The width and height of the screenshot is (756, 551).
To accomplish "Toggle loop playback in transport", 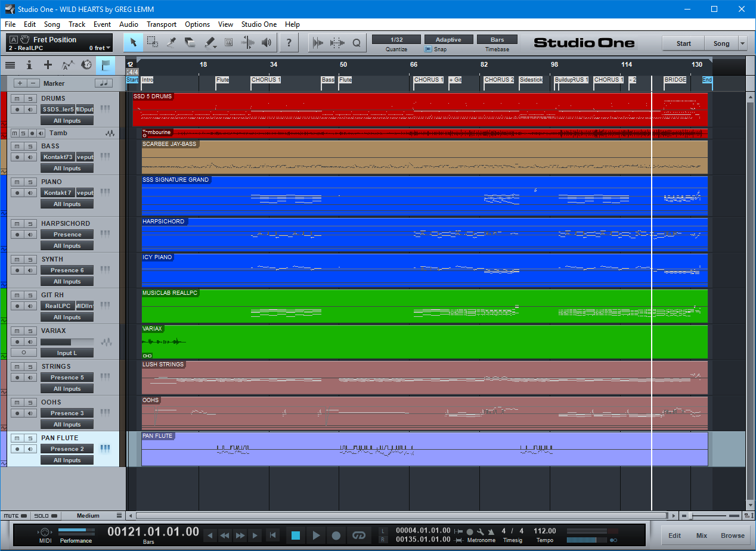I will coord(358,536).
